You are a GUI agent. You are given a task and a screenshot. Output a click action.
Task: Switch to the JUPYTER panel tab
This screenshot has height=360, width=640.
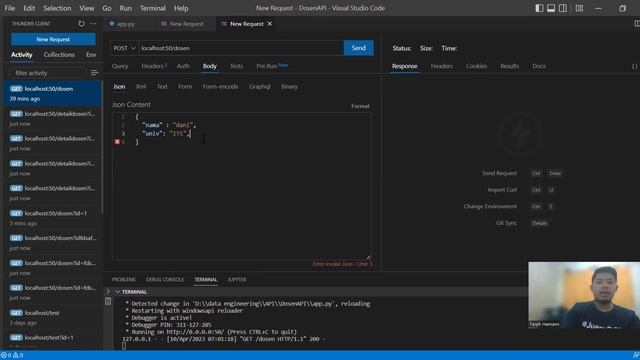(237, 280)
